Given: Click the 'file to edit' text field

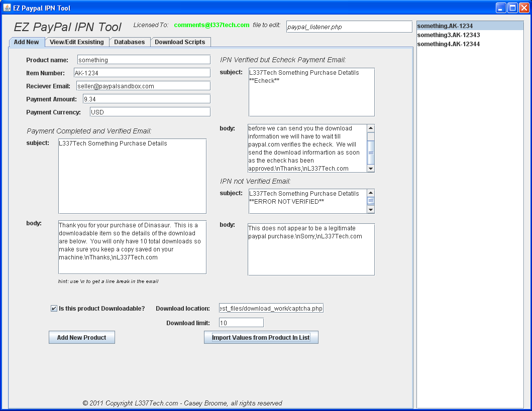Looking at the screenshot, I should pos(349,27).
